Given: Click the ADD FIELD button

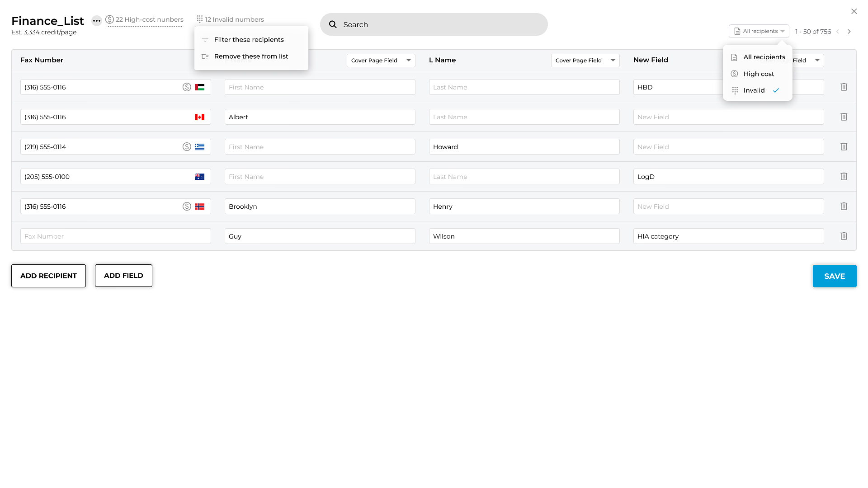Looking at the screenshot, I should [123, 275].
